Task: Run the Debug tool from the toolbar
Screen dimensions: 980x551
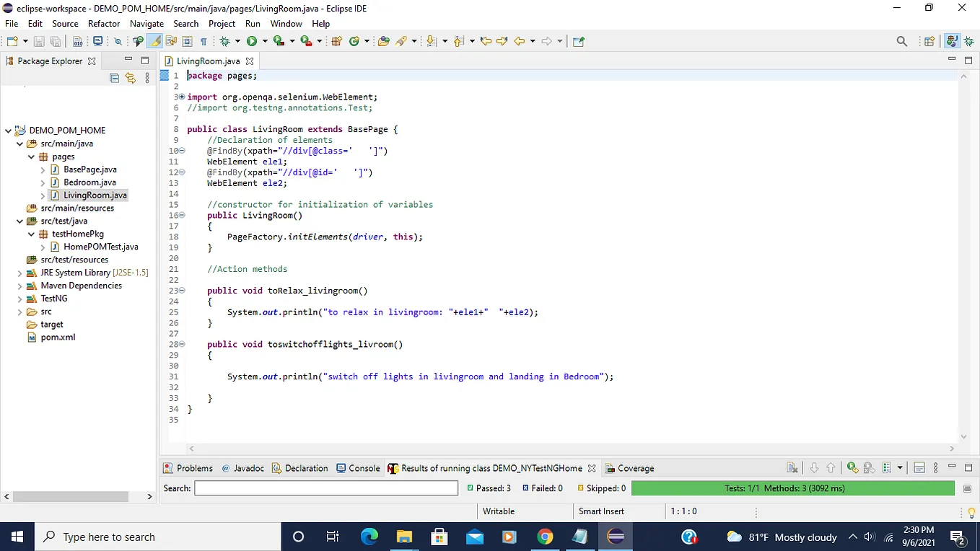Action: [225, 41]
